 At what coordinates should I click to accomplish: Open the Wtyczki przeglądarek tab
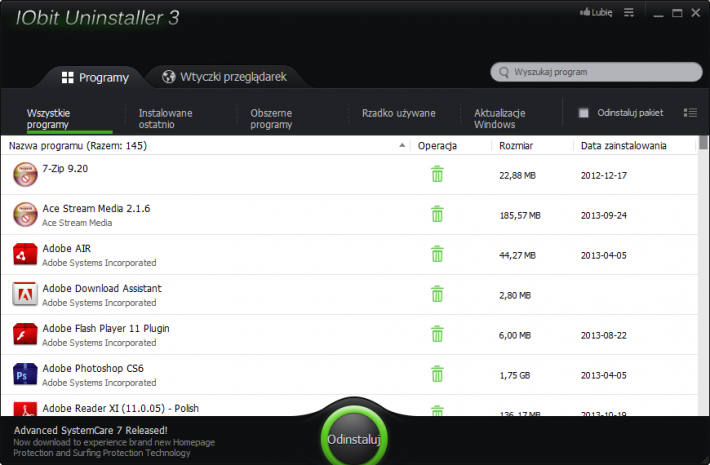(x=225, y=77)
